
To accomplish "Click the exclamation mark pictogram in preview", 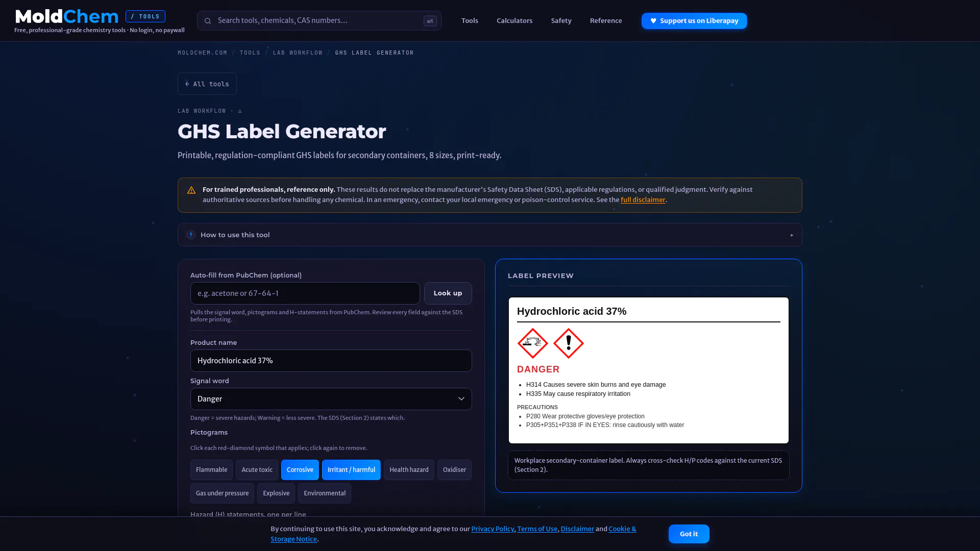I will 568,343.
